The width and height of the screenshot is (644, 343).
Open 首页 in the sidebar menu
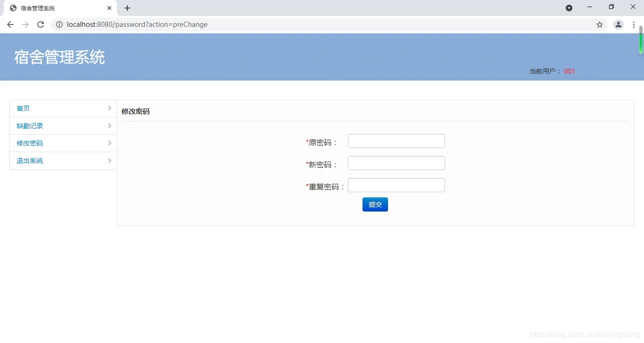(63, 108)
